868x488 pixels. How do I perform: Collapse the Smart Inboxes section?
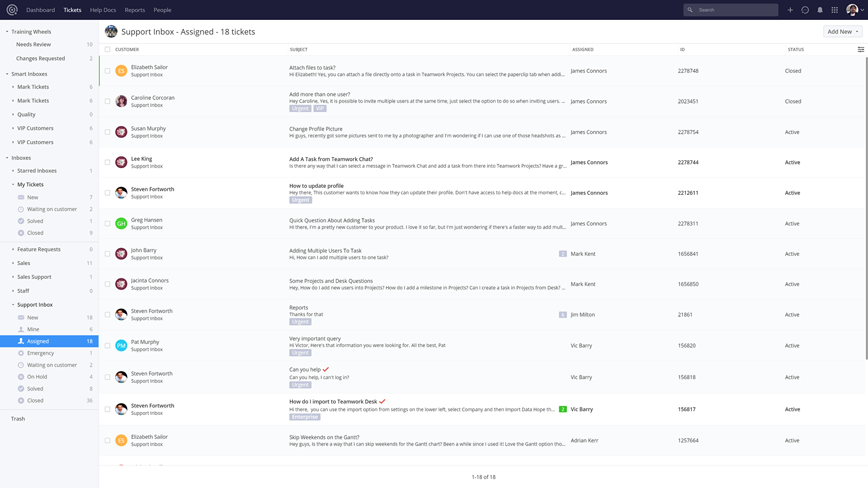7,74
